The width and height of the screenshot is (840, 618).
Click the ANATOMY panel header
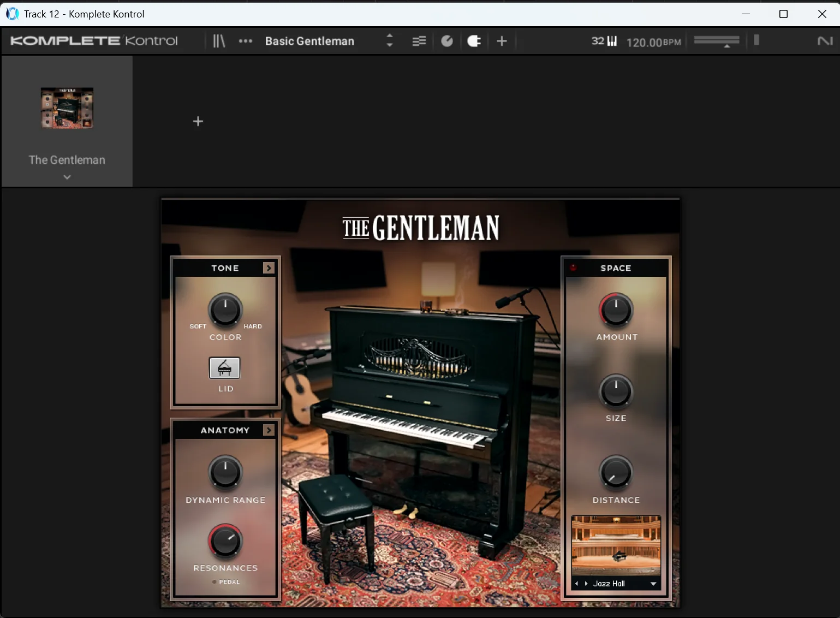pyautogui.click(x=225, y=430)
